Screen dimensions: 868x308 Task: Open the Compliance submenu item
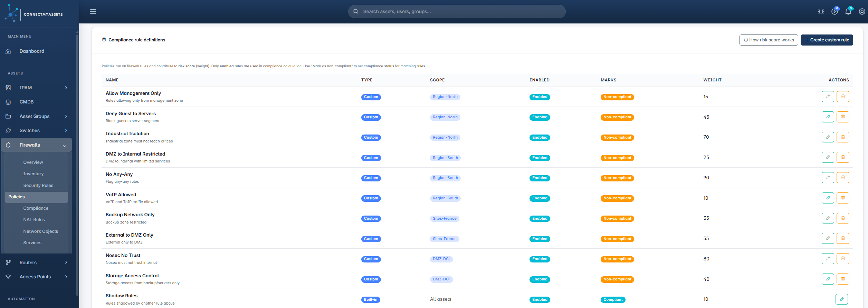point(36,208)
